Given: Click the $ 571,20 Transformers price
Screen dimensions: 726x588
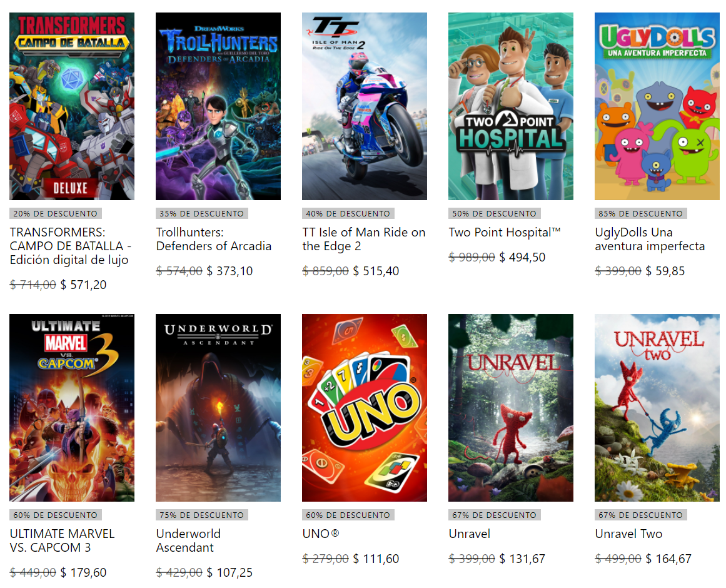Looking at the screenshot, I should pyautogui.click(x=83, y=285).
